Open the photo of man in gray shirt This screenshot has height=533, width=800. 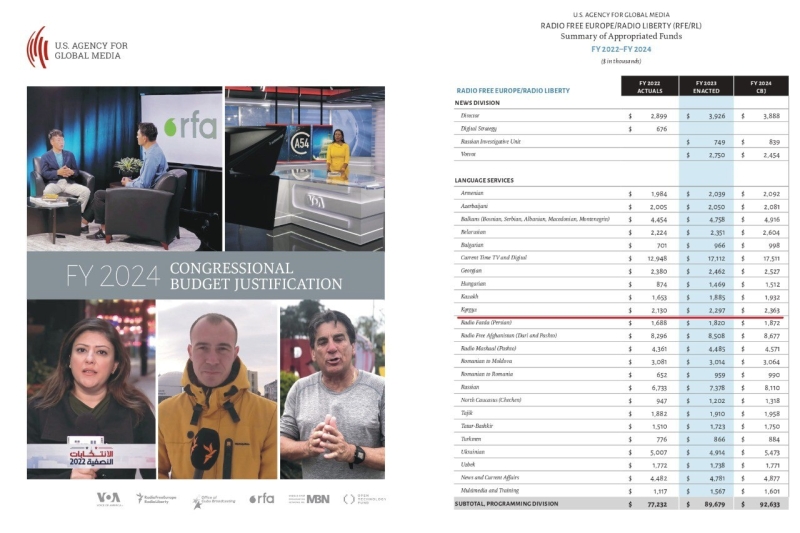point(333,389)
